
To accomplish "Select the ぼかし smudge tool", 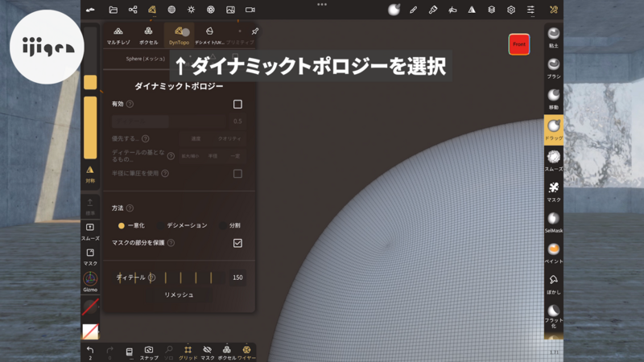I will [x=554, y=284].
